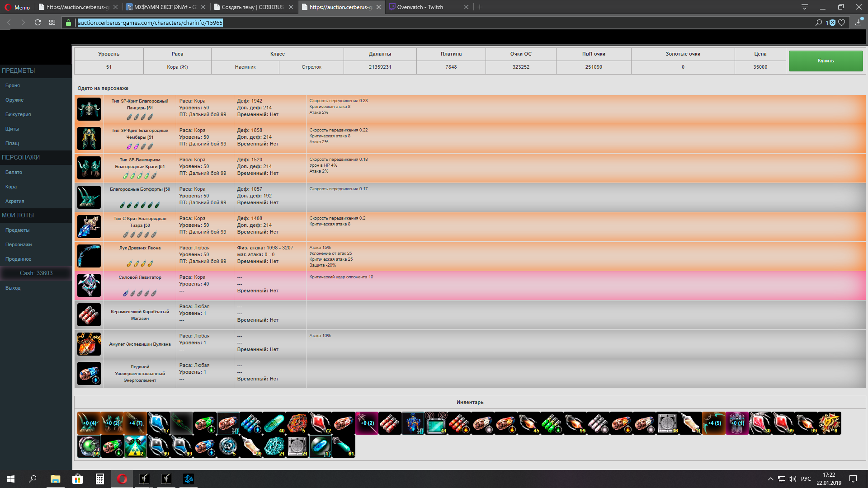Click the Керамический Коробчатый Магазин icon
The height and width of the screenshot is (488, 868).
[x=89, y=314]
